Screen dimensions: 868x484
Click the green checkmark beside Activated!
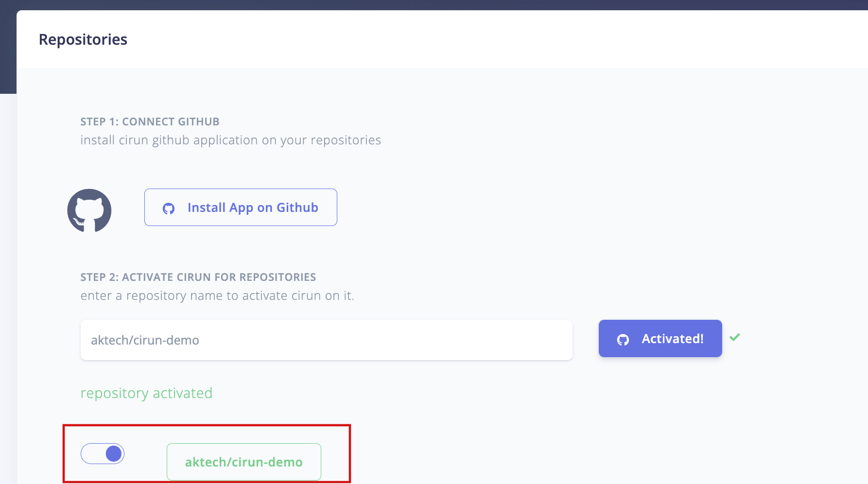(x=735, y=337)
